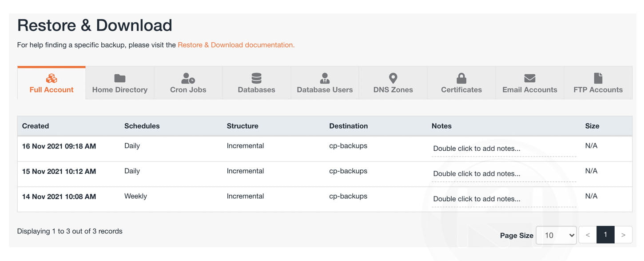Select the 14 Nov 2021 10:08 AM backup
The height and width of the screenshot is (261, 644).
(x=59, y=197)
